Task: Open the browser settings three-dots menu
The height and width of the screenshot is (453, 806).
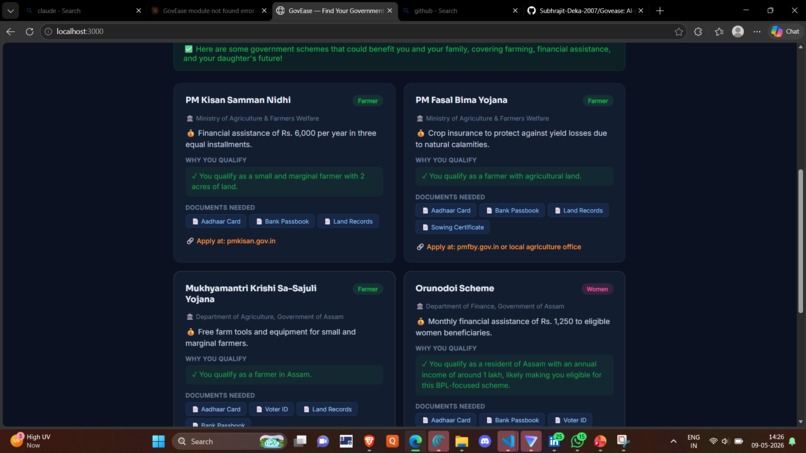Action: point(757,32)
